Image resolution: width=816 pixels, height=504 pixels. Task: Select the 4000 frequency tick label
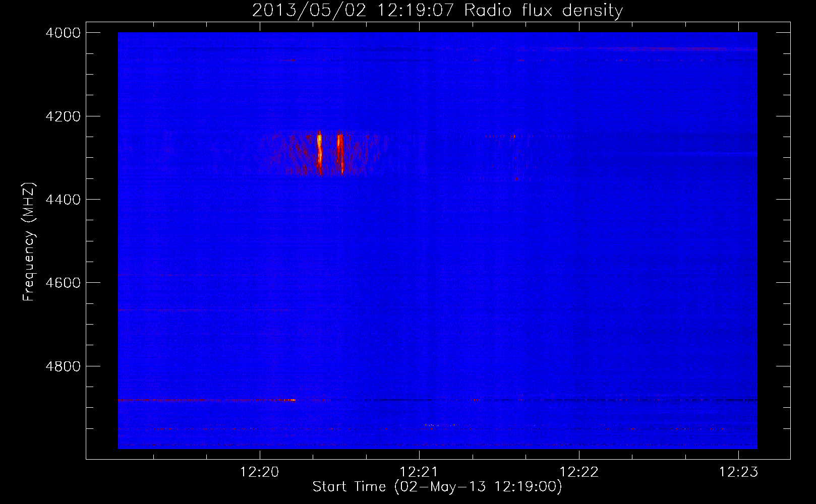(x=63, y=33)
